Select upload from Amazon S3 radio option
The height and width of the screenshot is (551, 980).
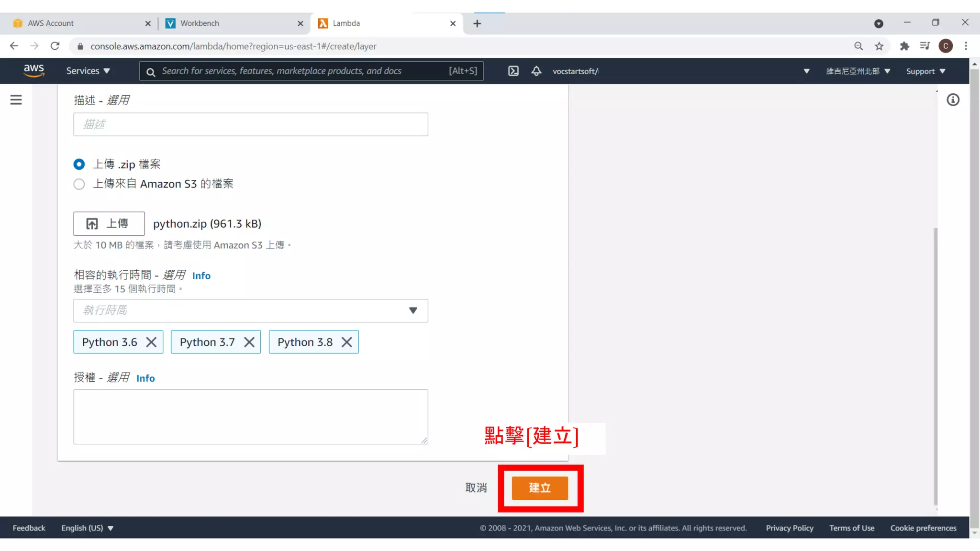point(79,184)
